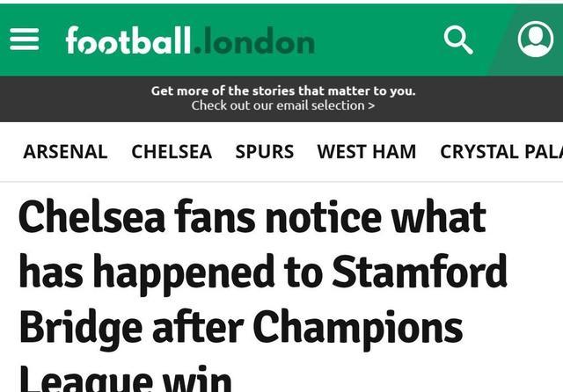Click the word "Stamford" in the headline

click(x=419, y=272)
